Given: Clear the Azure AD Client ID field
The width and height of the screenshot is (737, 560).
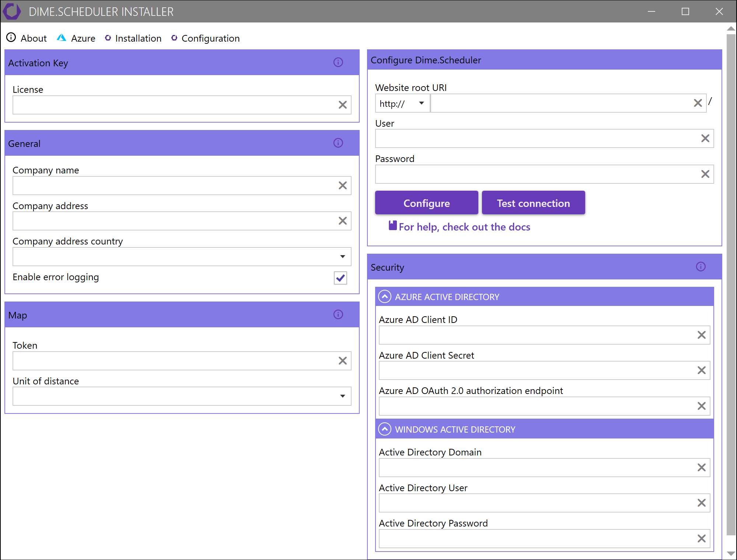Looking at the screenshot, I should coord(702,335).
